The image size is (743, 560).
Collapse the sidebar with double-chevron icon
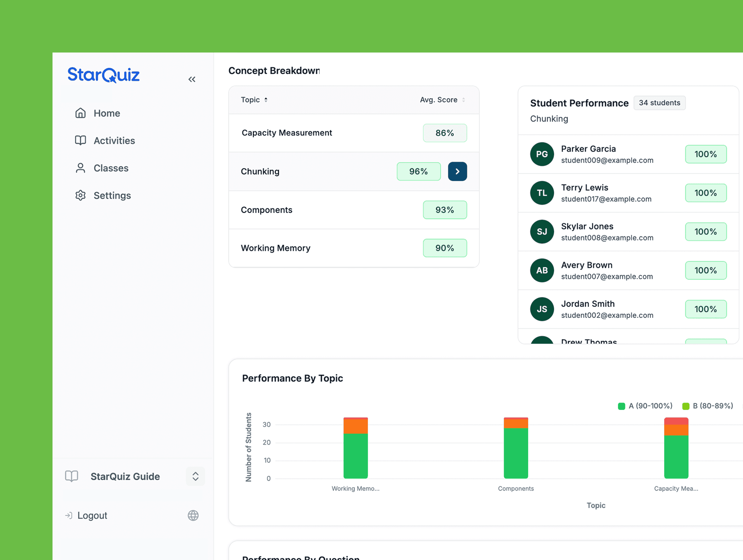pos(192,79)
